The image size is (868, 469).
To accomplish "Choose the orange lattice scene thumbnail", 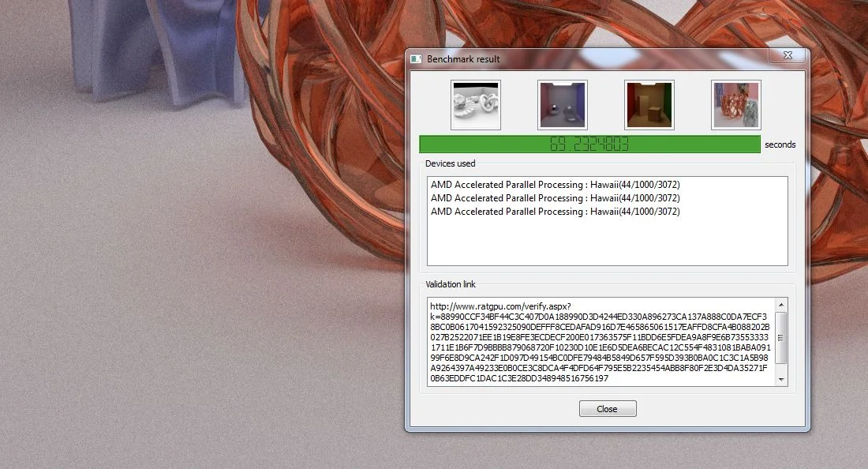I will [736, 105].
